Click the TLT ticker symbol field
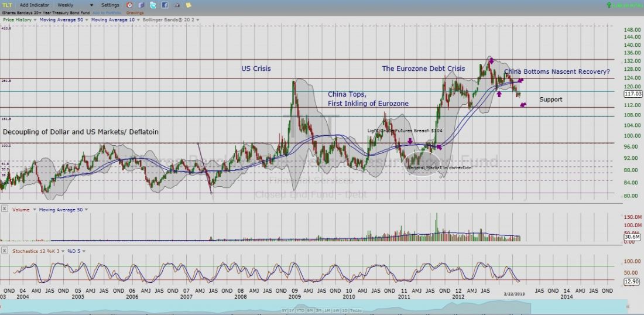The height and width of the screenshot is (315, 644). coord(8,5)
